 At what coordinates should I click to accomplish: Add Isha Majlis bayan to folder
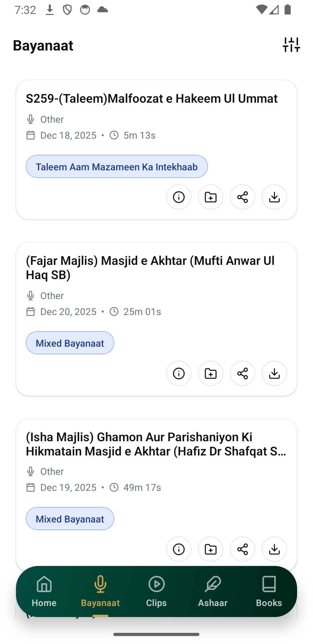211,549
